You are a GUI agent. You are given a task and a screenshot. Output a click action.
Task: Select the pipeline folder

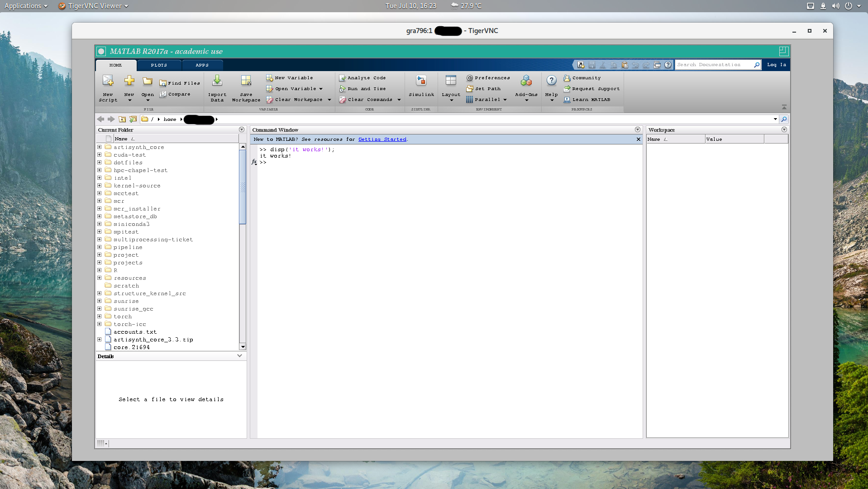(x=128, y=247)
